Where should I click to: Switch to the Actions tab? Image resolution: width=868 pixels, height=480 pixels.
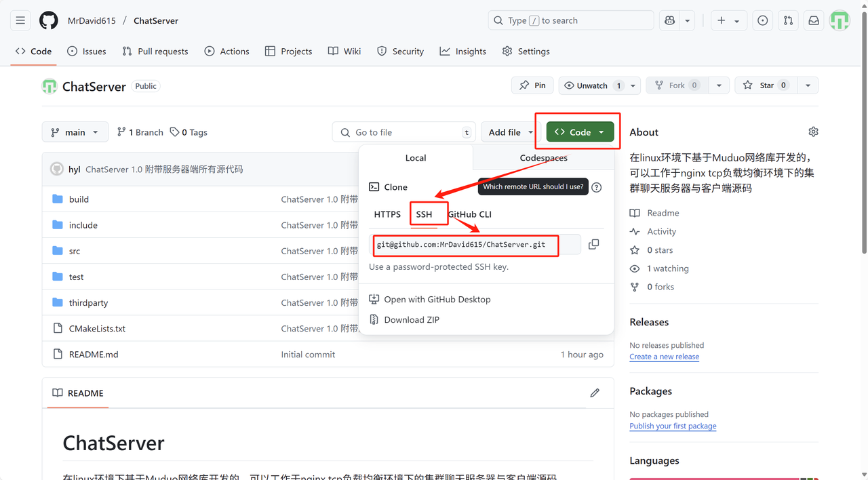pos(227,51)
